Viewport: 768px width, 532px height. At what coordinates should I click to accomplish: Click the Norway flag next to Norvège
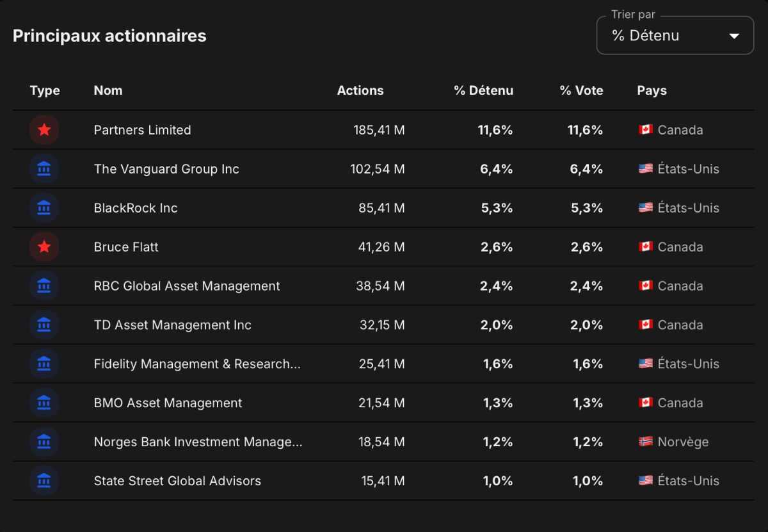click(645, 442)
